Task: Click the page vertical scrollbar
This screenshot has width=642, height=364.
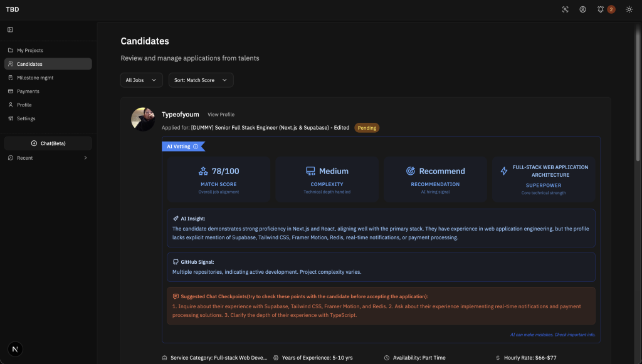Action: 638,94
